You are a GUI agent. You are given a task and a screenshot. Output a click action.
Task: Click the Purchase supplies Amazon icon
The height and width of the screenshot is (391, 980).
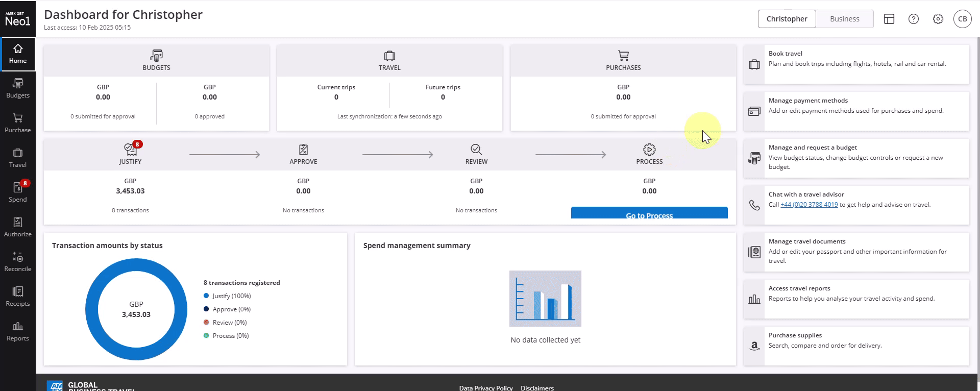754,346
